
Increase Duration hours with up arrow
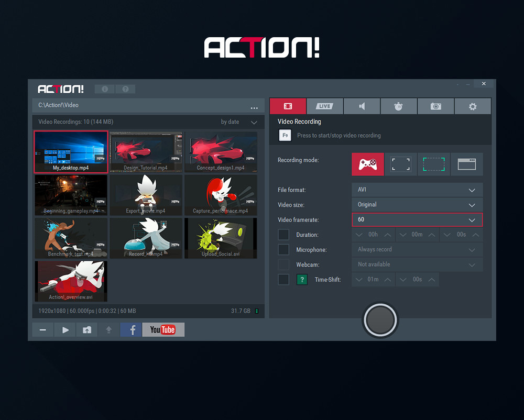[388, 235]
